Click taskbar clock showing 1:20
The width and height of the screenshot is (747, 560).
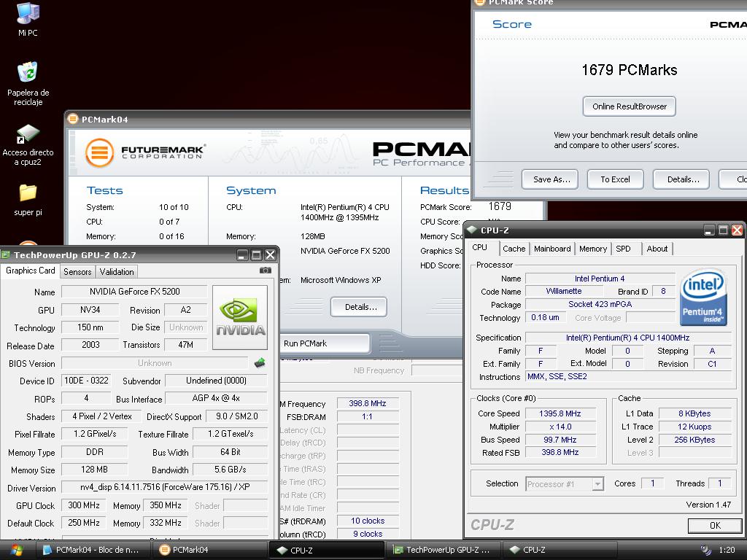coord(727,550)
